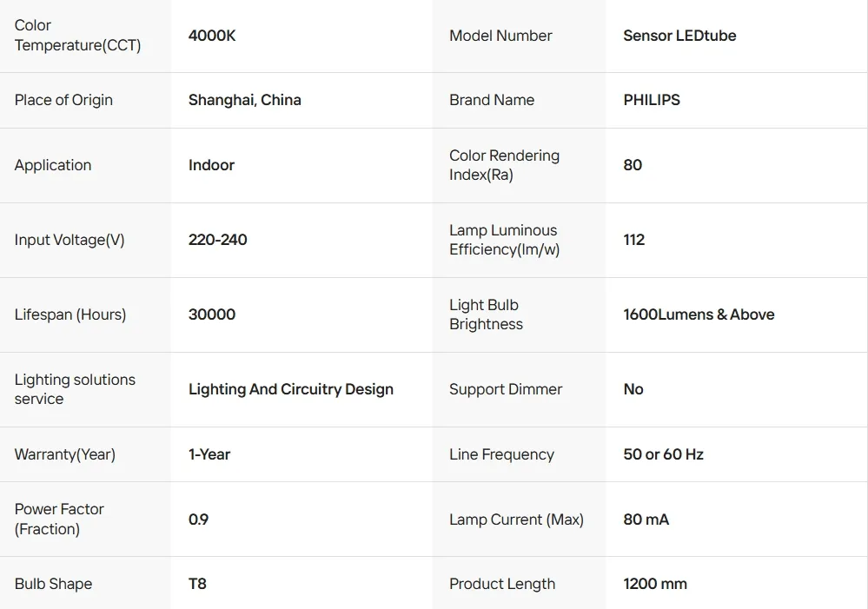Click the 1200 mm product length value
Image resolution: width=868 pixels, height=609 pixels.
pyautogui.click(x=655, y=584)
